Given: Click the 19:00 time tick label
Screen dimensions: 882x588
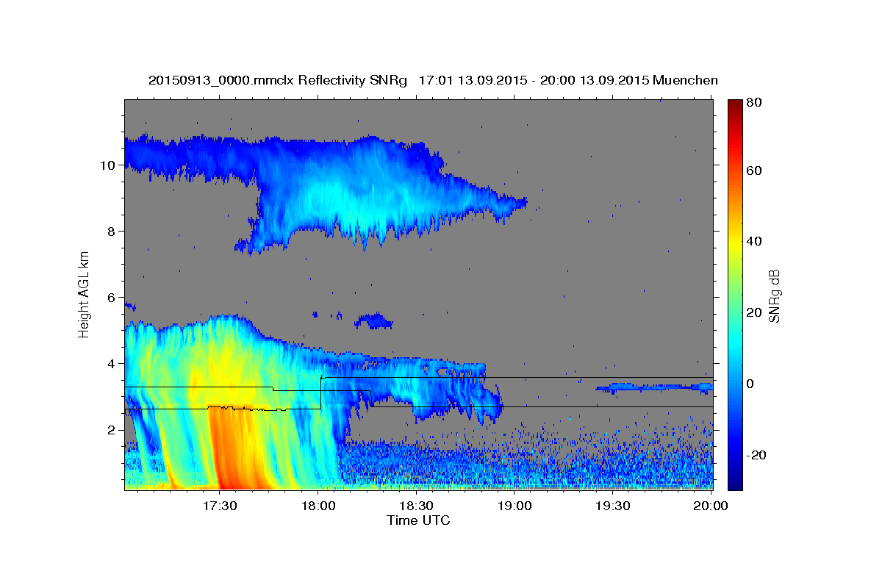Looking at the screenshot, I should pyautogui.click(x=514, y=506).
